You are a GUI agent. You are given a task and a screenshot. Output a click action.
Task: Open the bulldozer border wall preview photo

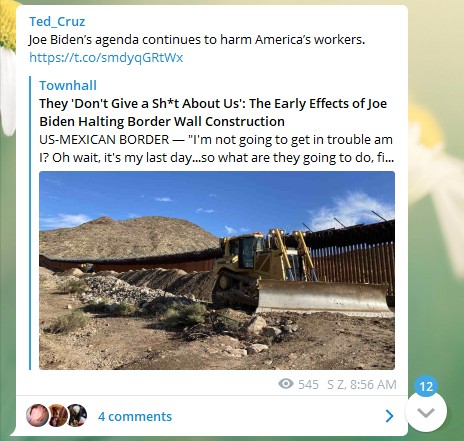pyautogui.click(x=217, y=270)
